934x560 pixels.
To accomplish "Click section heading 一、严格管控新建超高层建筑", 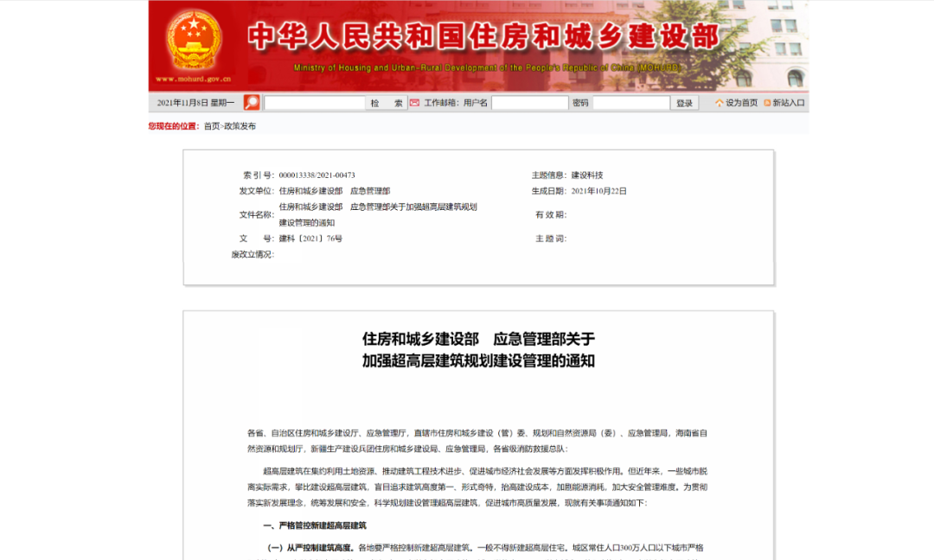I will [315, 525].
